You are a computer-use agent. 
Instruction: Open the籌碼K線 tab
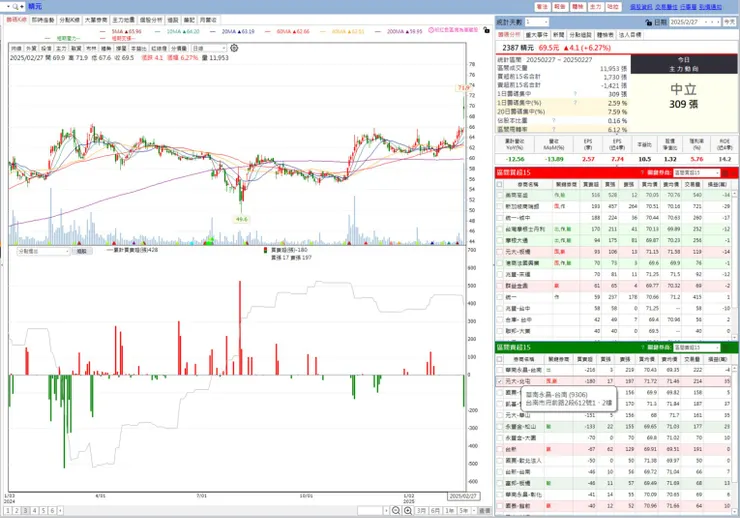(17, 20)
